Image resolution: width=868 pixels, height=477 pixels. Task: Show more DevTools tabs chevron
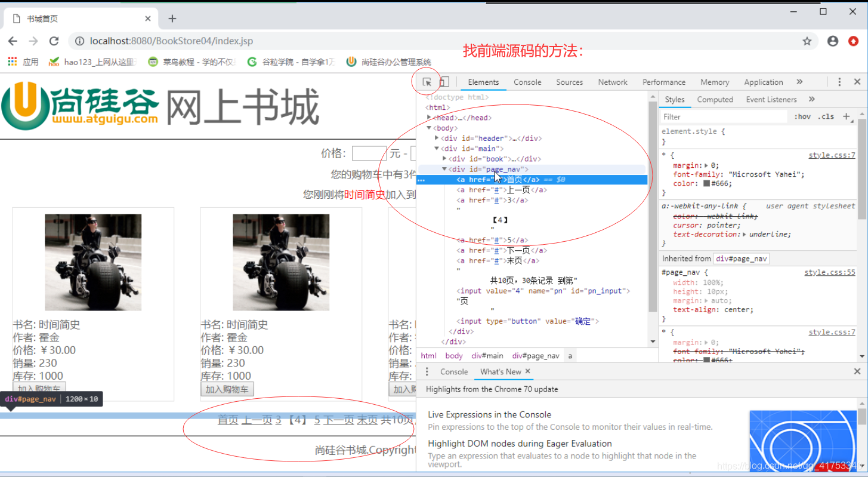click(x=799, y=82)
